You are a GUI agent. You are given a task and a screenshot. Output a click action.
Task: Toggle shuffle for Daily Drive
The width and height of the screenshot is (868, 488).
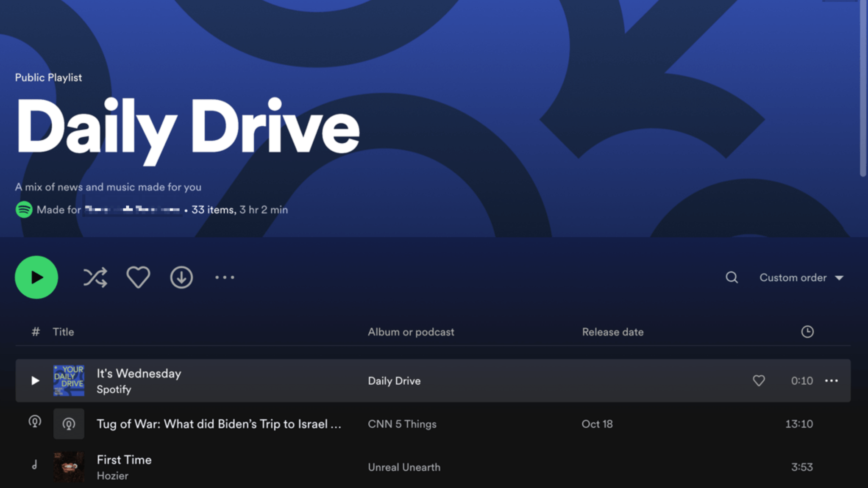click(x=95, y=277)
